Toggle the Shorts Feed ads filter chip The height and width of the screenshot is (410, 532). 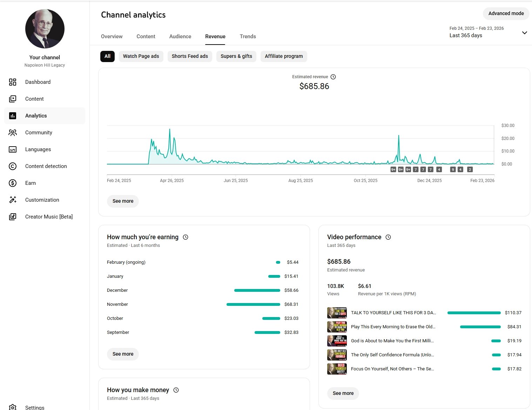[x=190, y=56]
